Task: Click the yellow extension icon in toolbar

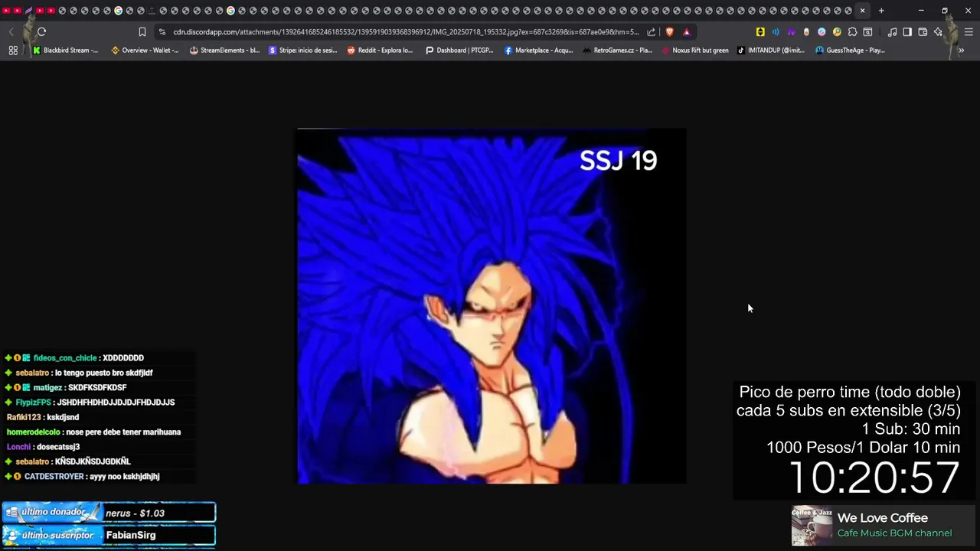Action: pyautogui.click(x=760, y=32)
